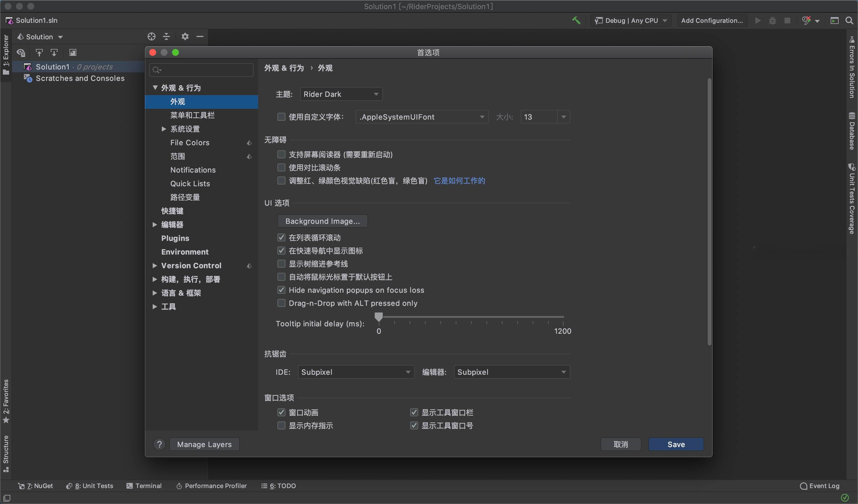
Task: Click the Background Image... button
Action: (x=322, y=221)
